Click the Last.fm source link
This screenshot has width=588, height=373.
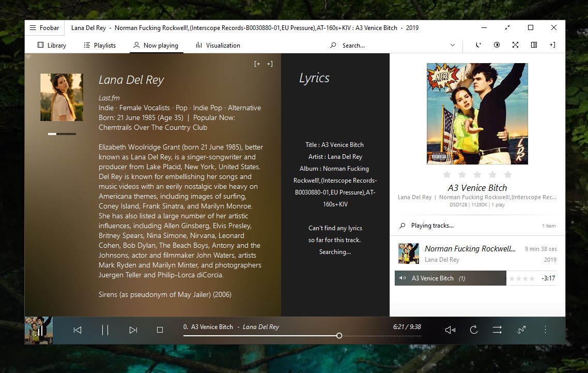pyautogui.click(x=109, y=98)
